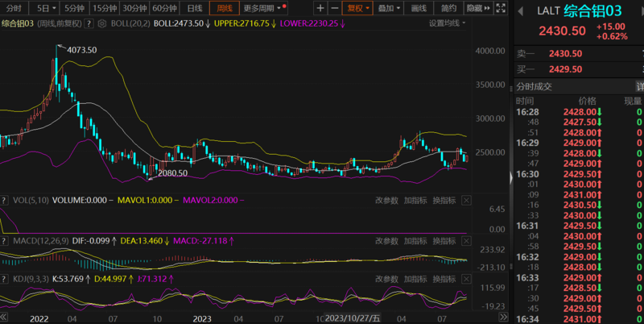The image size is (644, 324).
Task: Toggle the 简约 simple view
Action: tap(448, 8)
